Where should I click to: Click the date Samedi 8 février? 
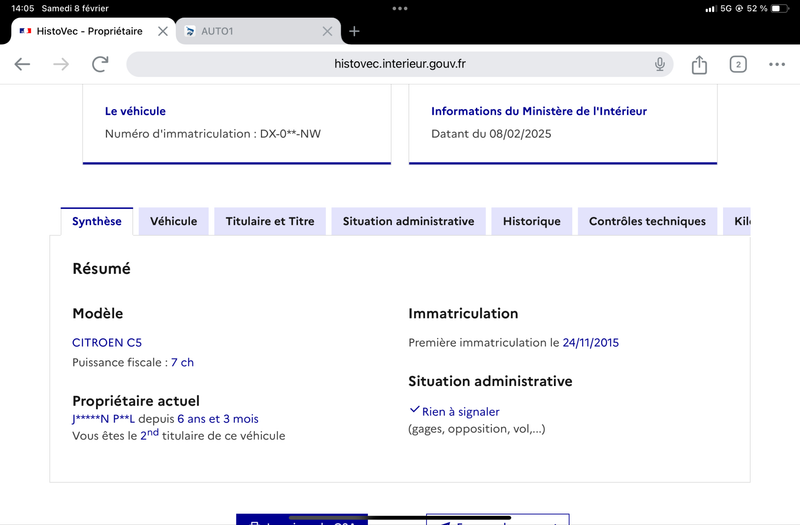(75, 8)
